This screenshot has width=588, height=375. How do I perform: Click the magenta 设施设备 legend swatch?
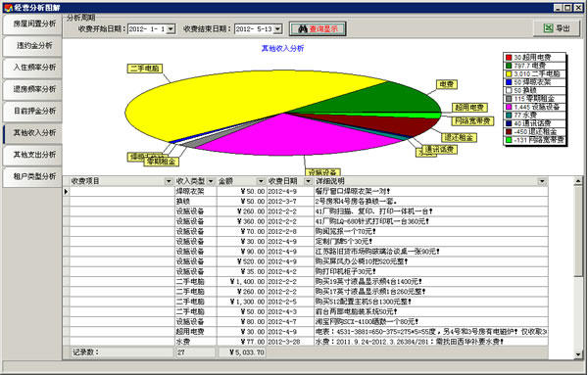coord(509,107)
